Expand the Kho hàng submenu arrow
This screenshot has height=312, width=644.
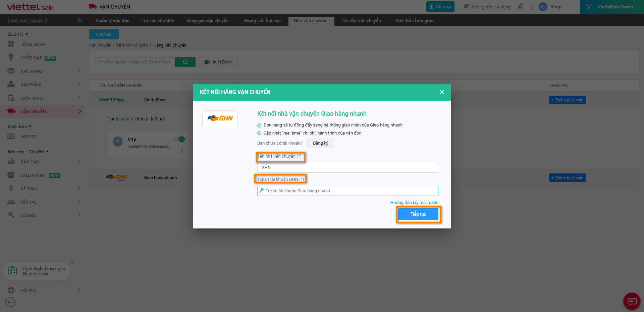[x=79, y=71]
